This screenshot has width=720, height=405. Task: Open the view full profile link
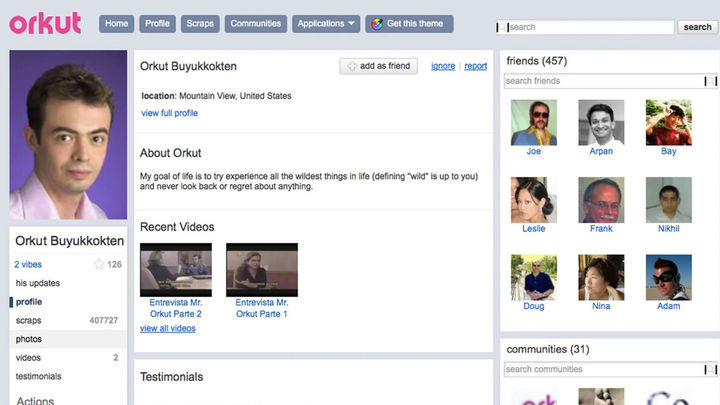[x=169, y=113]
